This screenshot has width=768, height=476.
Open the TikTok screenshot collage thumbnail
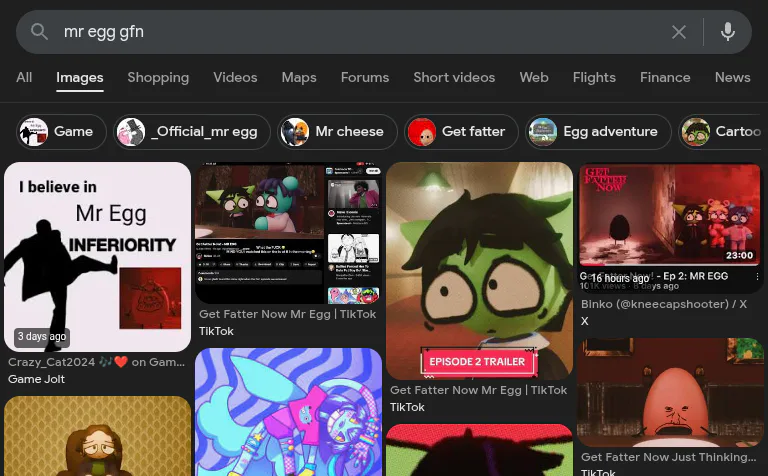288,233
